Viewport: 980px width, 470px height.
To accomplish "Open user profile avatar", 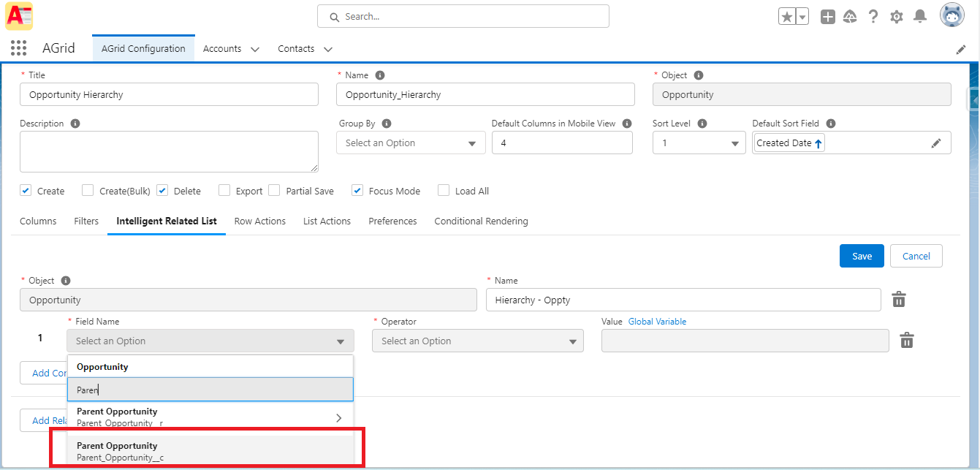I will tap(952, 15).
